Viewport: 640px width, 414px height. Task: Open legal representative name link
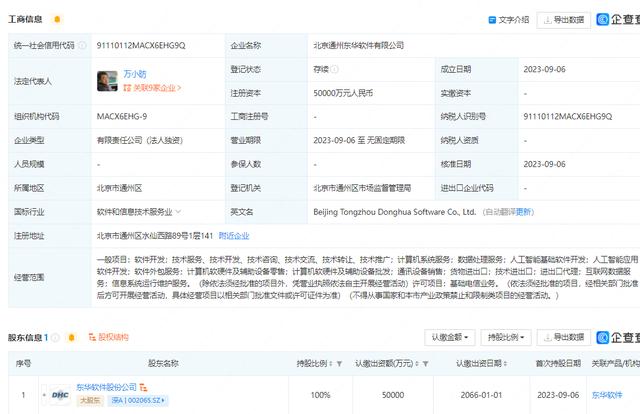[x=135, y=74]
